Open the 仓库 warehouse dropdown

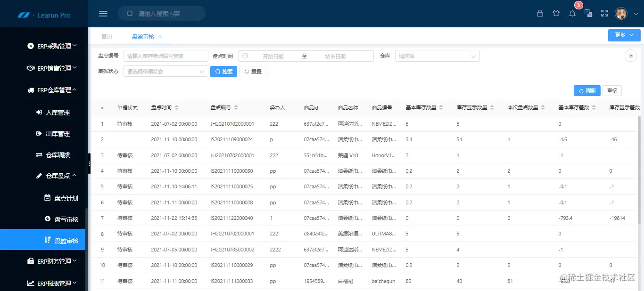pyautogui.click(x=437, y=55)
